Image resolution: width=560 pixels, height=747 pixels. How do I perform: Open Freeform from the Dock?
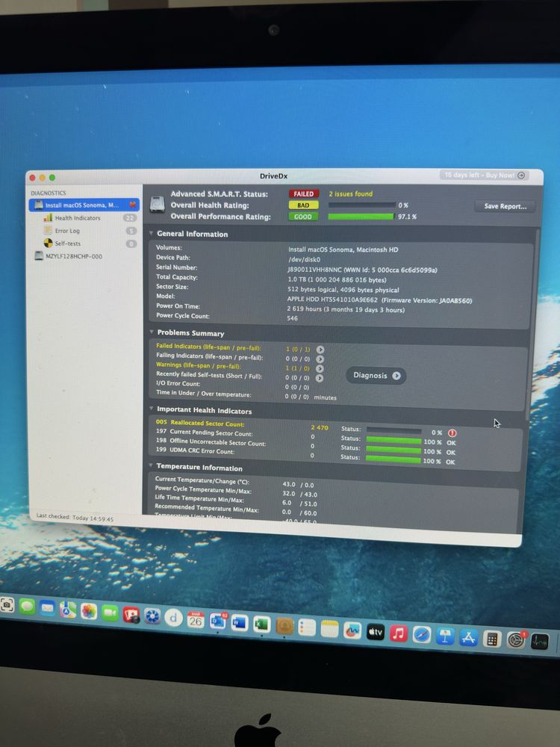(x=352, y=630)
